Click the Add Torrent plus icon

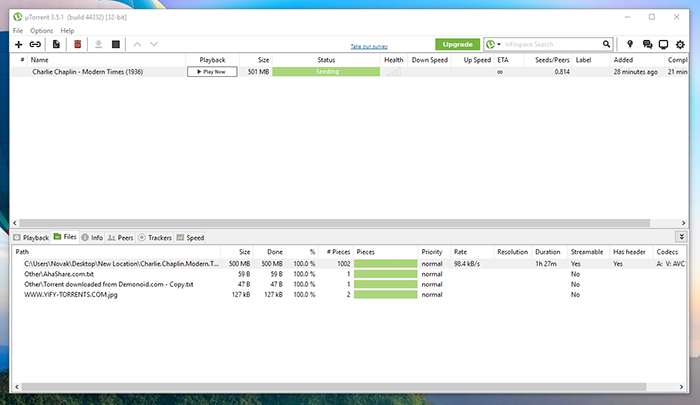point(18,44)
